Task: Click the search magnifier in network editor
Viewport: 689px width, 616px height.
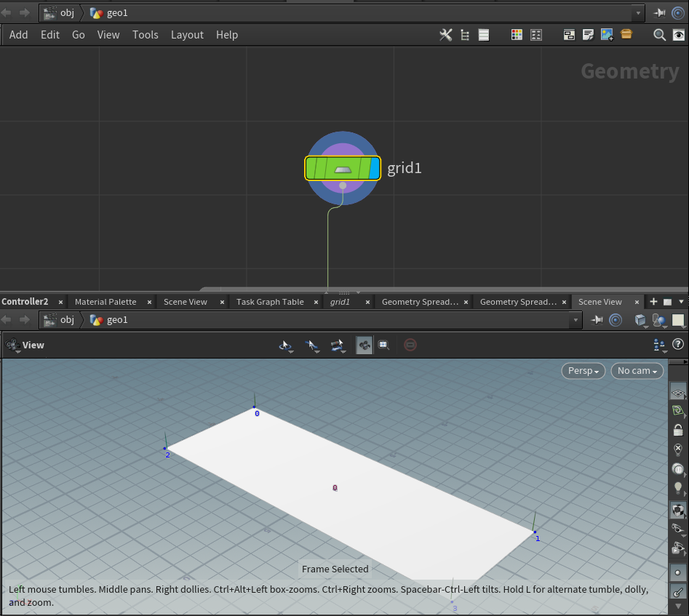Action: click(659, 35)
